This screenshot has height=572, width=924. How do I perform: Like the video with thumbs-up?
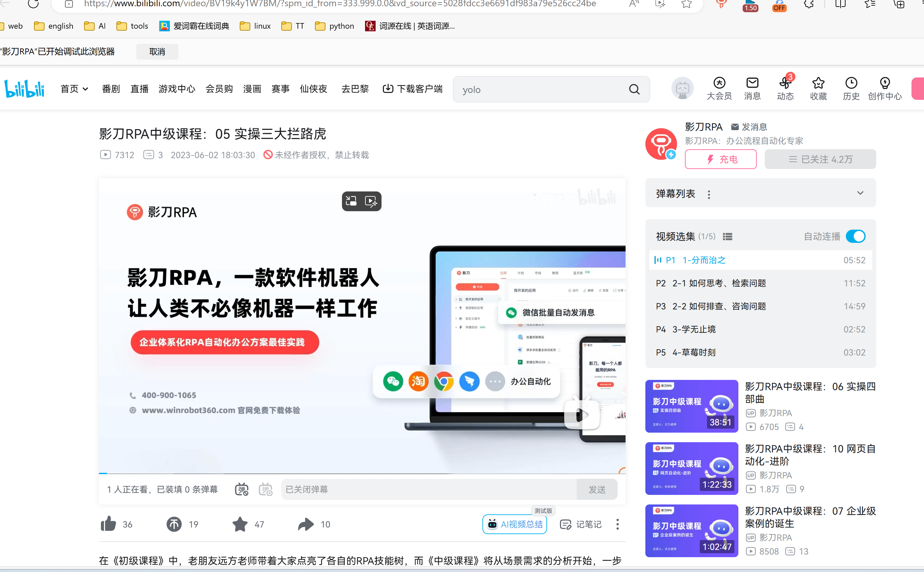click(x=108, y=524)
